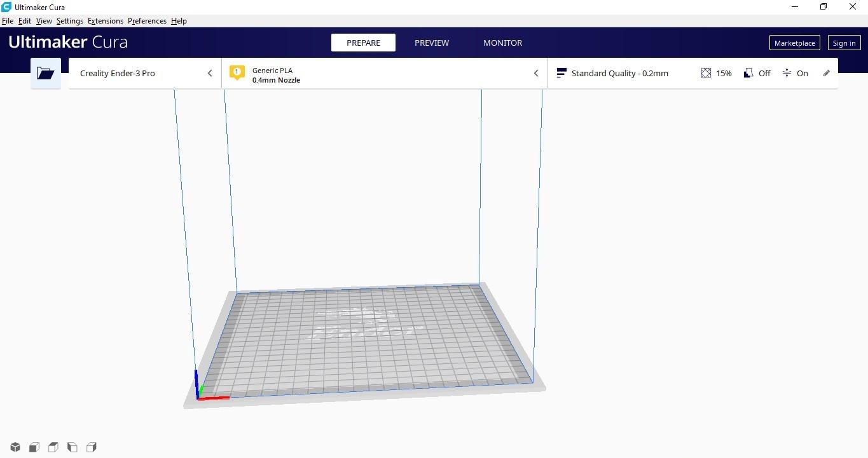The height and width of the screenshot is (458, 868).
Task: Switch to left side view cube icon
Action: pos(72,447)
